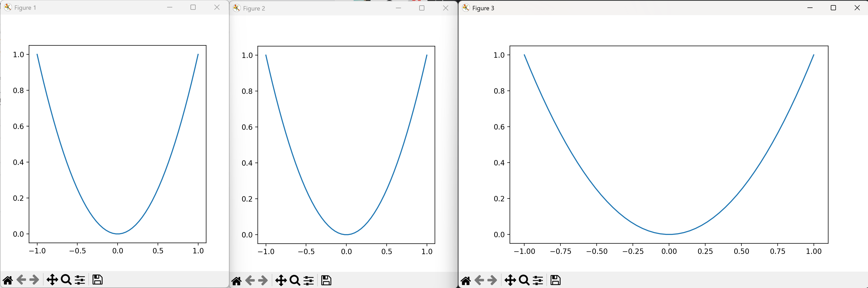Screen dimensions: 868x288
Task: Select the Pan tool in Figure 1
Action: pos(52,280)
